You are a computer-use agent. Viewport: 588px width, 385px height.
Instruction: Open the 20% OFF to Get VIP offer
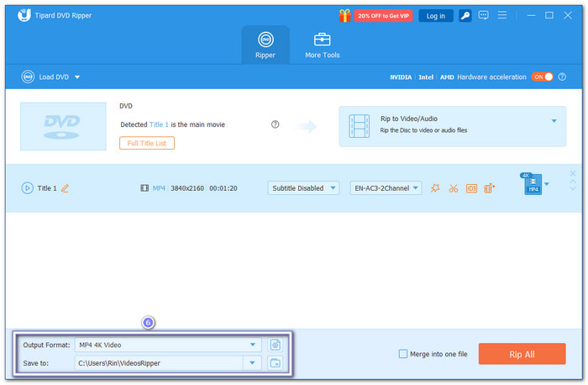click(383, 16)
